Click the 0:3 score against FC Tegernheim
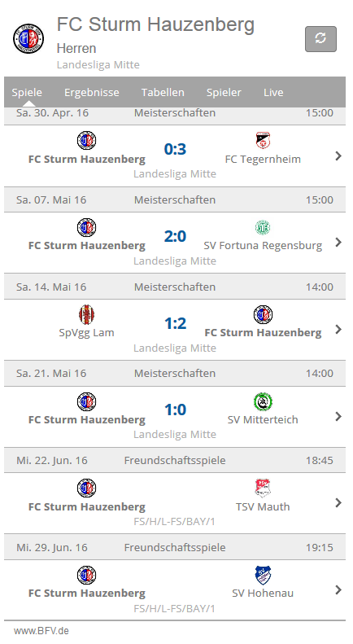This screenshot has height=644, width=353. [175, 149]
